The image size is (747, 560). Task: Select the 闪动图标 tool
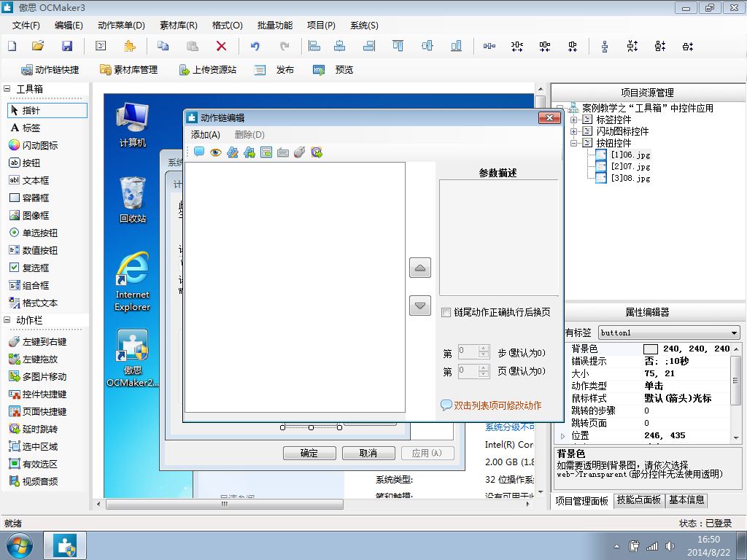click(34, 145)
